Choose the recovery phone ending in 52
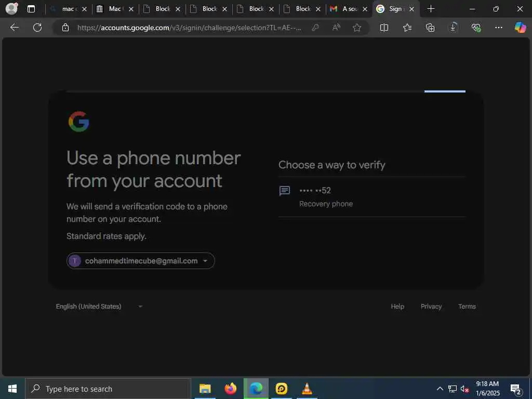Viewport: 532px width, 399px height. point(372,197)
